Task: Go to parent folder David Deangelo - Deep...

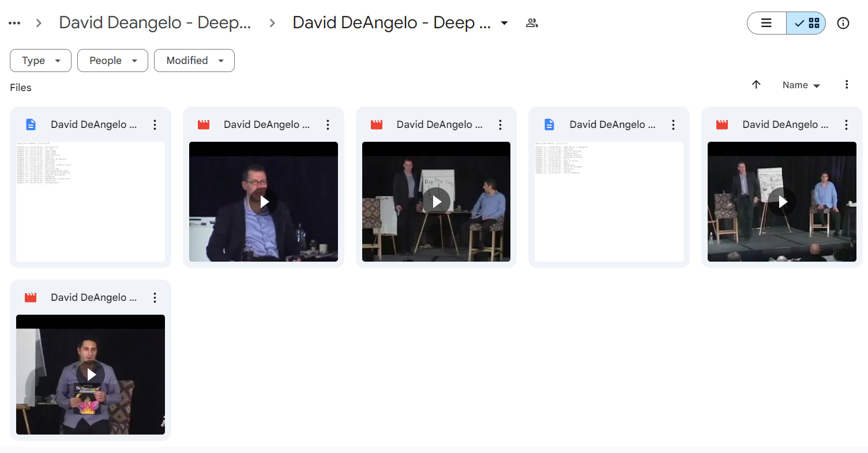Action: [x=155, y=23]
